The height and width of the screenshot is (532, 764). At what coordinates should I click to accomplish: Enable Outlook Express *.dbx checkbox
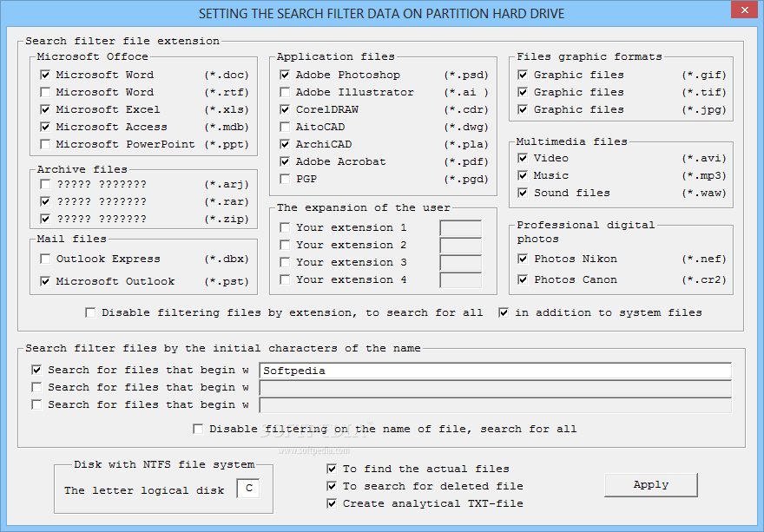tap(45, 259)
